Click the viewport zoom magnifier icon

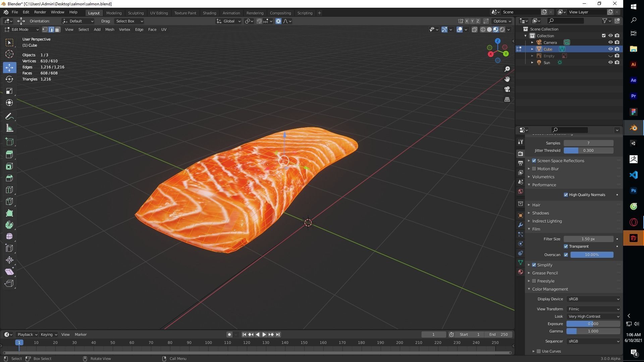pyautogui.click(x=507, y=69)
